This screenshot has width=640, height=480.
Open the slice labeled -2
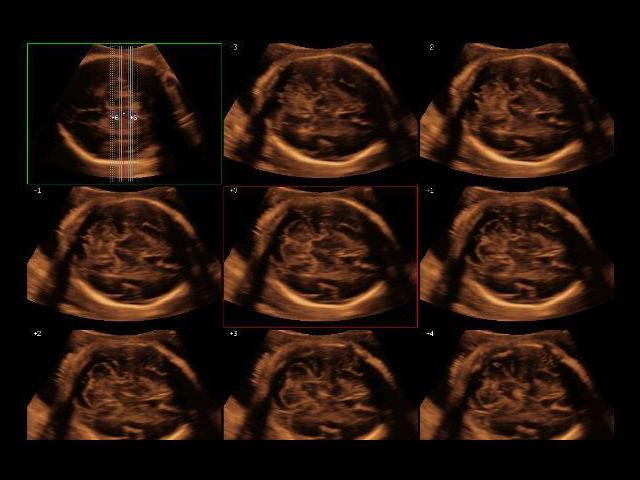516,110
